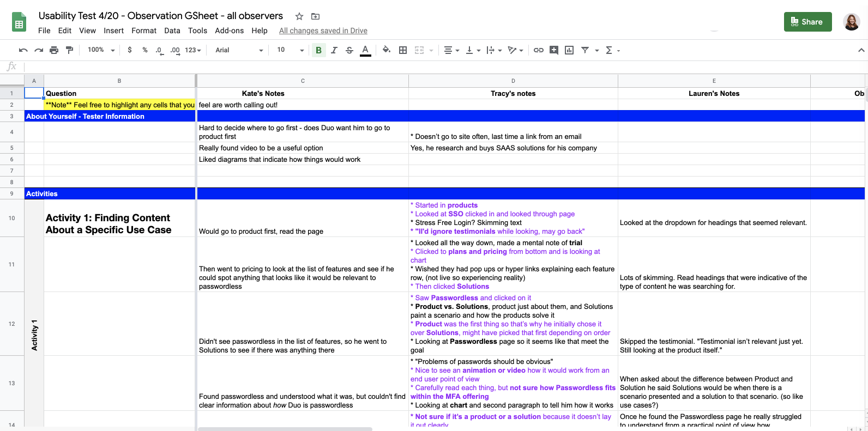Select the Paint format tool
This screenshot has height=431, width=868.
point(69,50)
